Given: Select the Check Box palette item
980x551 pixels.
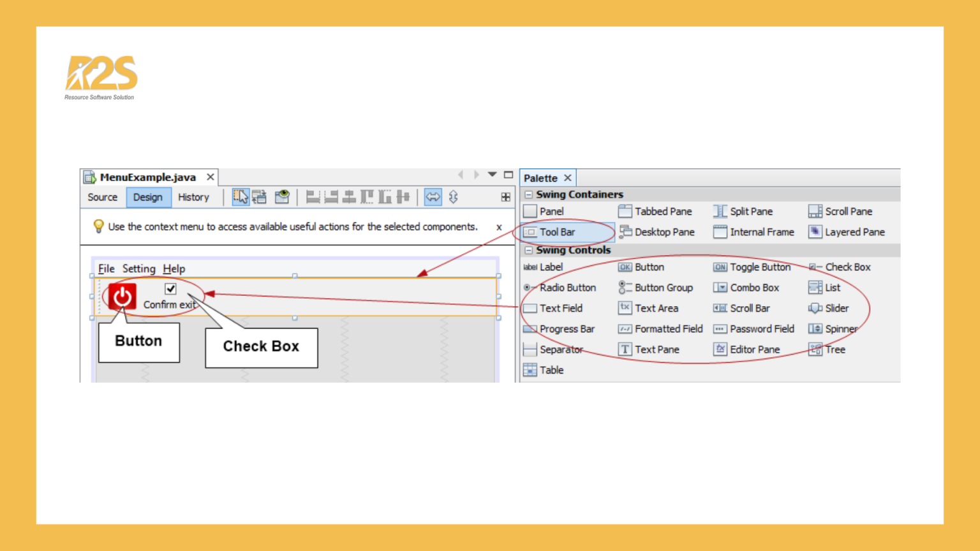Looking at the screenshot, I should (x=847, y=267).
